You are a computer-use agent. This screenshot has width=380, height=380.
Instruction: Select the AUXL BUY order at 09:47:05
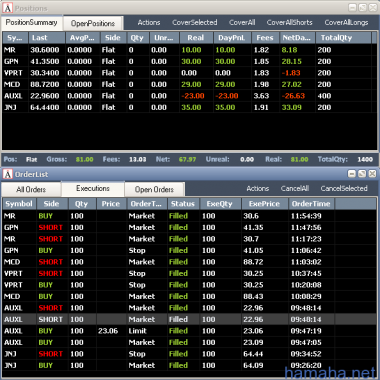(x=190, y=342)
